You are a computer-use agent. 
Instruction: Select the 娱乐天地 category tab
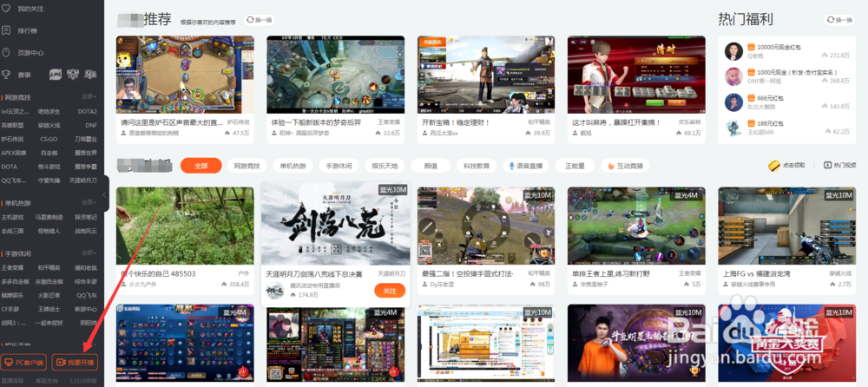[385, 166]
